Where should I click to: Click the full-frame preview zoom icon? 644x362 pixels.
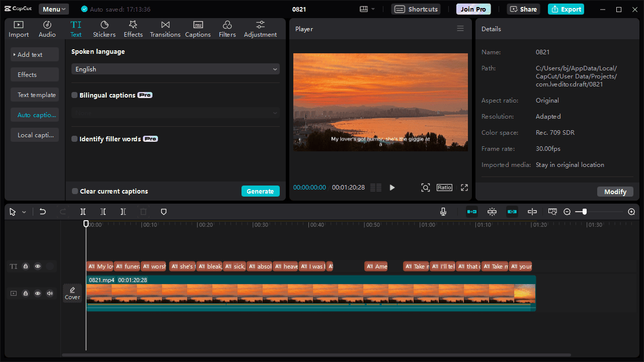click(x=426, y=188)
